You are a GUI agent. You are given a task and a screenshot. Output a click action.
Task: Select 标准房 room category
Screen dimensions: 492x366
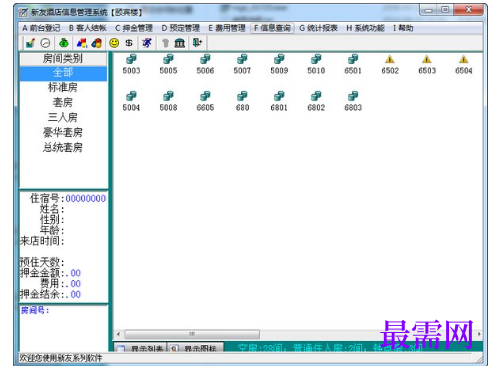click(x=63, y=87)
